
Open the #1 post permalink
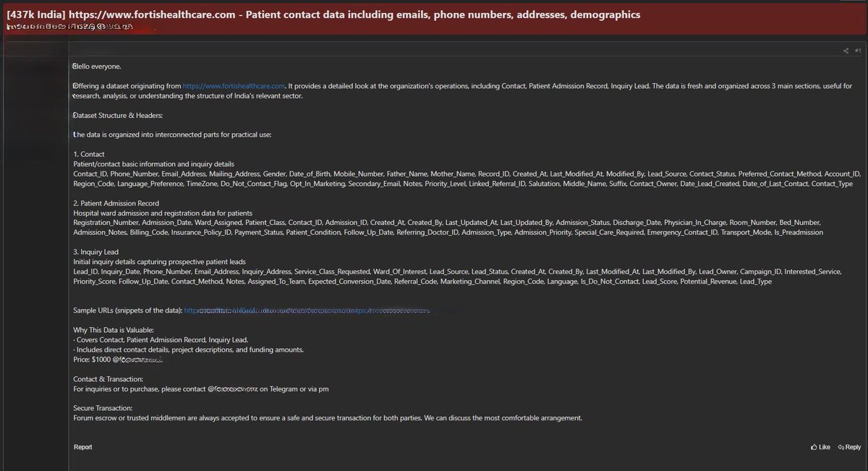coord(858,51)
